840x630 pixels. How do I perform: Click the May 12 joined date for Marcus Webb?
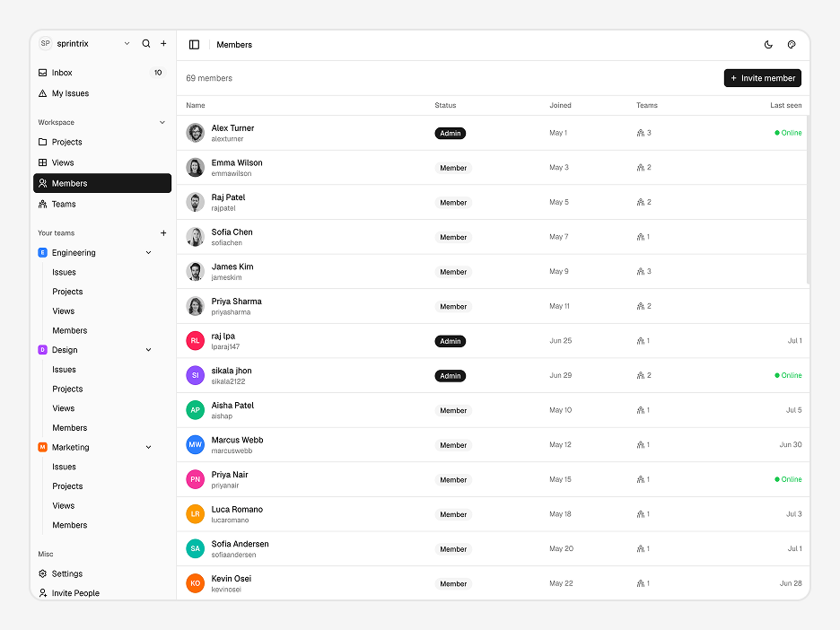pyautogui.click(x=560, y=444)
